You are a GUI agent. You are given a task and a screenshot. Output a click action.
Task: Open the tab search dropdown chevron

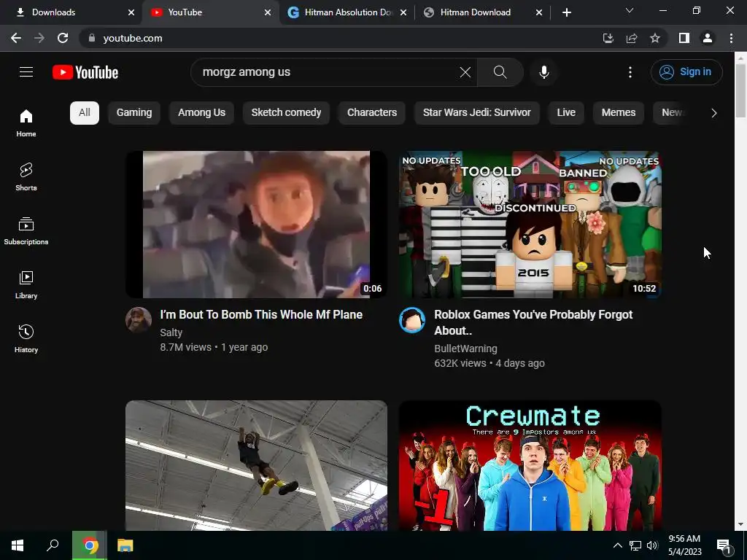coord(630,10)
